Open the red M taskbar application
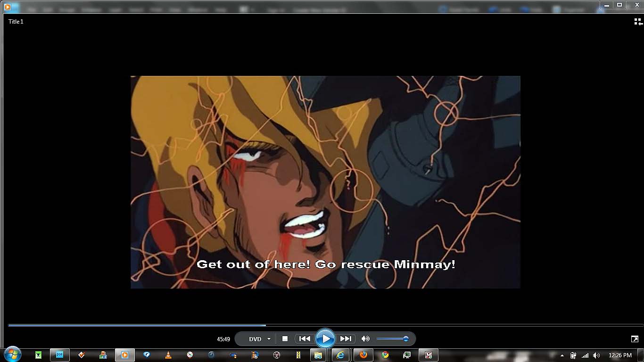 pos(429,355)
